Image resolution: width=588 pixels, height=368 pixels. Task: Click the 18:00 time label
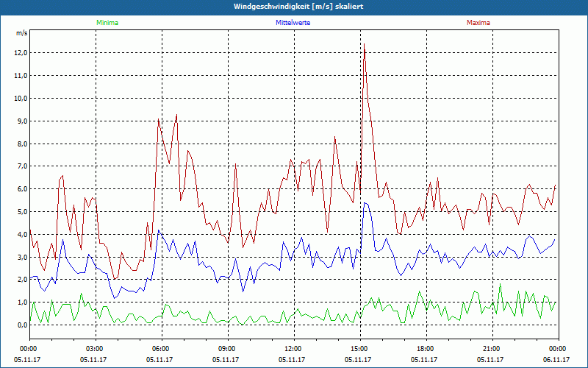click(x=426, y=349)
